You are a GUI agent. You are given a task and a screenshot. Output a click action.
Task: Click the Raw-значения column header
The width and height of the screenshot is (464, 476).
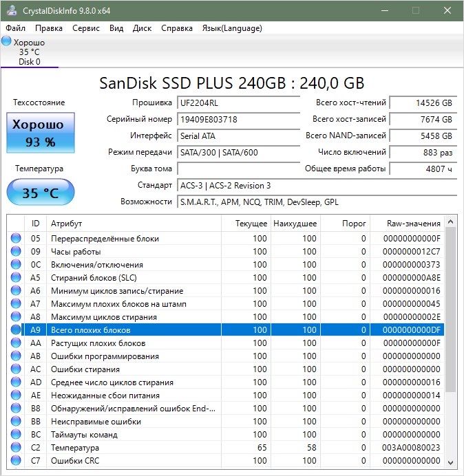point(407,224)
